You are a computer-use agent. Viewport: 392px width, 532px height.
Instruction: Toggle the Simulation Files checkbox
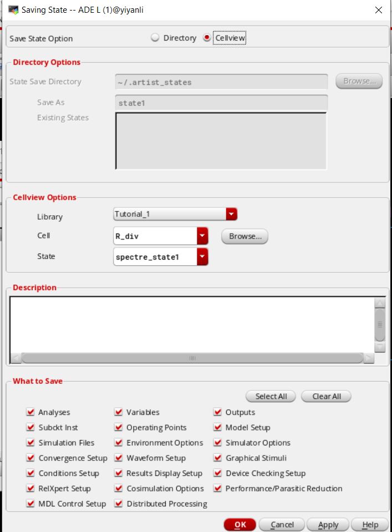(x=30, y=443)
